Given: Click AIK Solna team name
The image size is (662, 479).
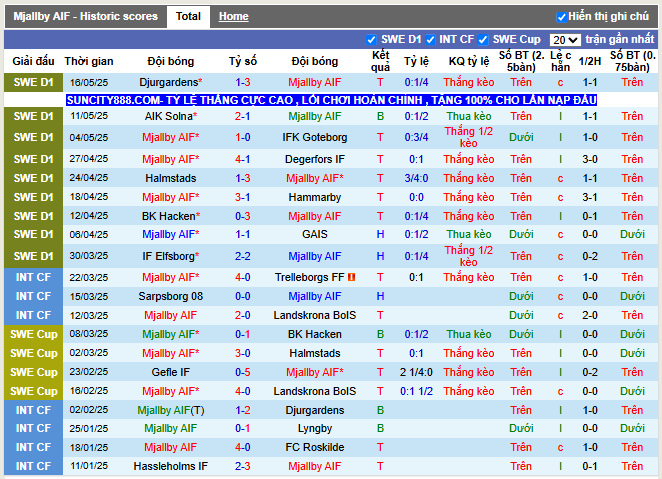Looking at the screenshot, I should tap(171, 116).
